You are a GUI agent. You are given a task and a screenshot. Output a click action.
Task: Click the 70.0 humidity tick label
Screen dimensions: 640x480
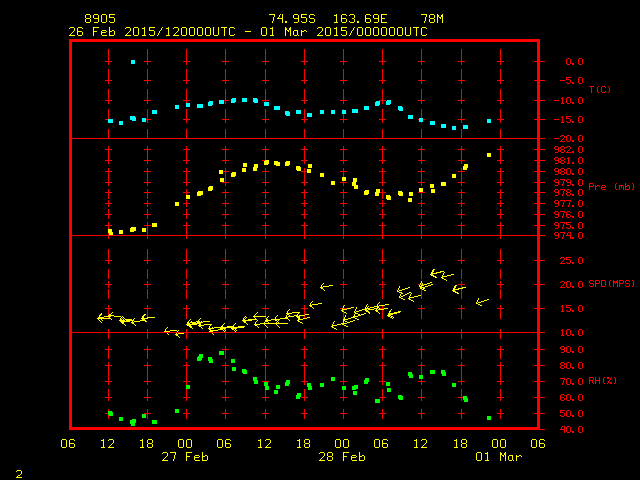[571, 382]
